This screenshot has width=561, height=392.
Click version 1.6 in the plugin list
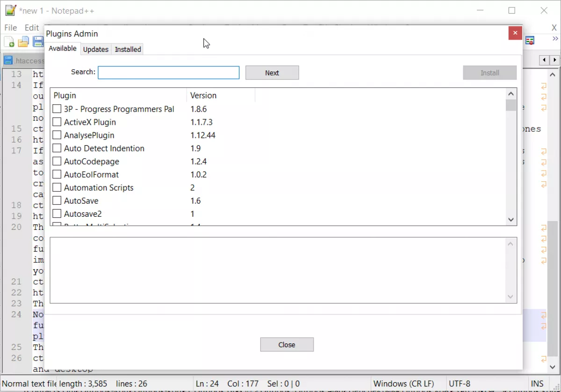tap(195, 200)
